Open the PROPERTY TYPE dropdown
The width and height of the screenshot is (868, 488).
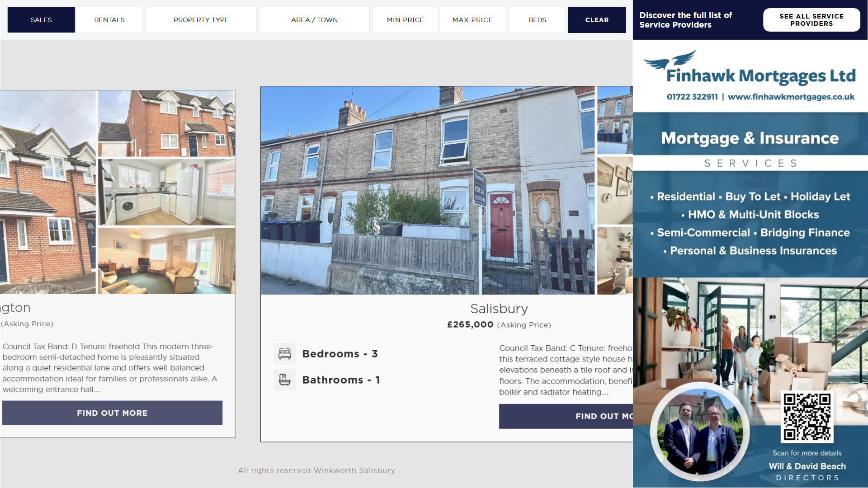(x=201, y=20)
